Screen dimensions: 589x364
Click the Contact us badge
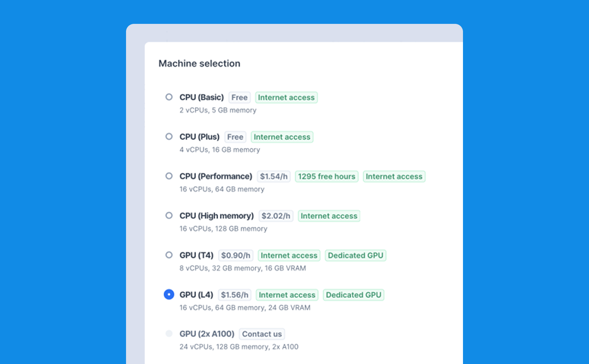pos(262,334)
